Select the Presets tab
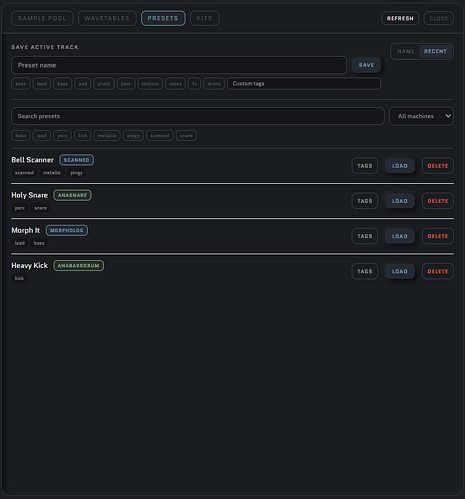This screenshot has height=499, width=465. 163,18
